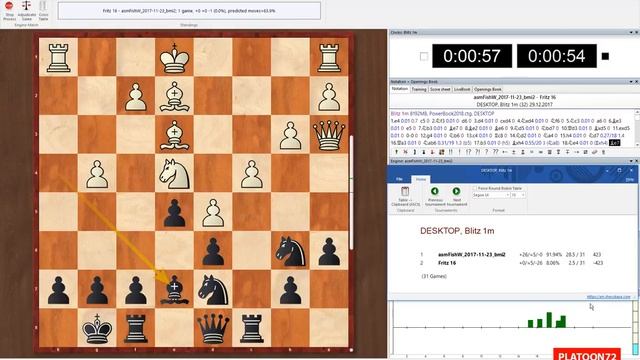Click the !! brilliant move annotation symbol

(451, 152)
